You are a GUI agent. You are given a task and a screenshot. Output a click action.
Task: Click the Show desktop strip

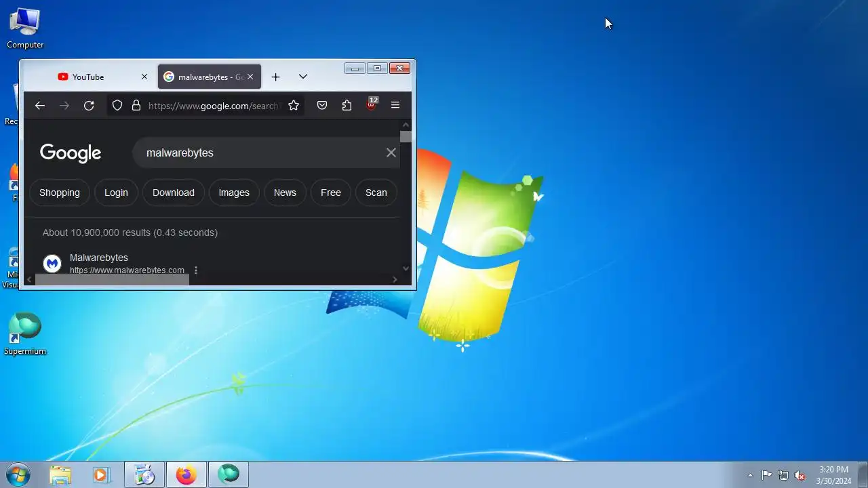(x=863, y=475)
